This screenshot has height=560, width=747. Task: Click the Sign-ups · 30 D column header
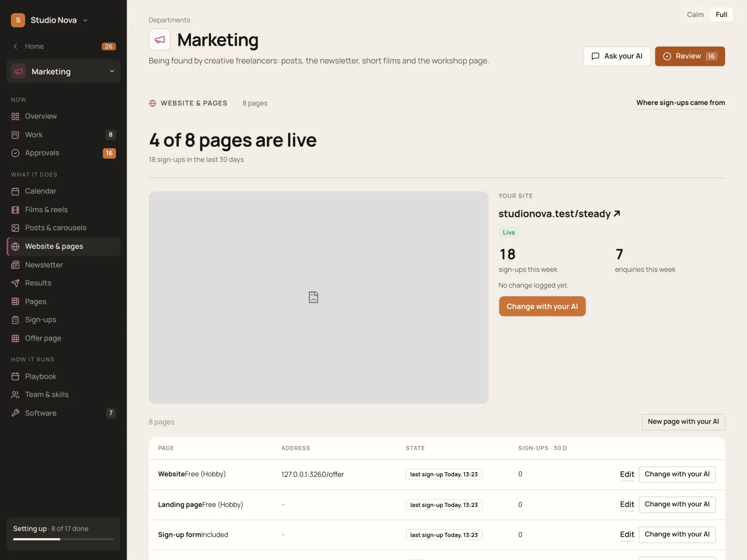pyautogui.click(x=543, y=448)
